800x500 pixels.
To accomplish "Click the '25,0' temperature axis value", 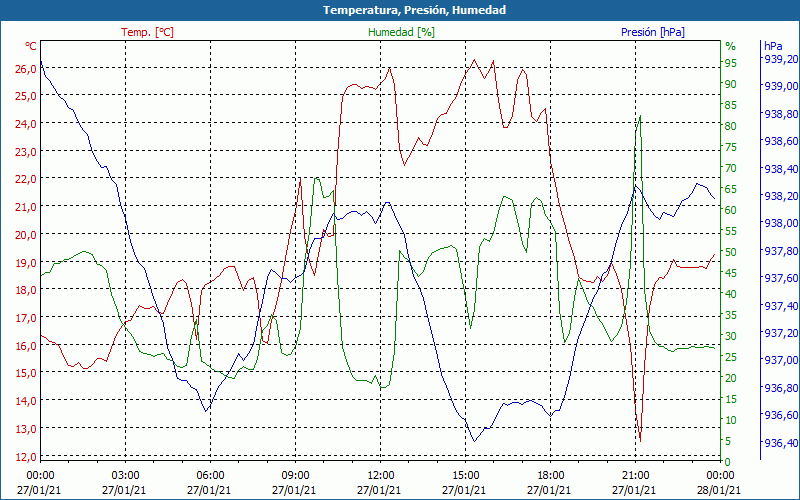I will [26, 96].
